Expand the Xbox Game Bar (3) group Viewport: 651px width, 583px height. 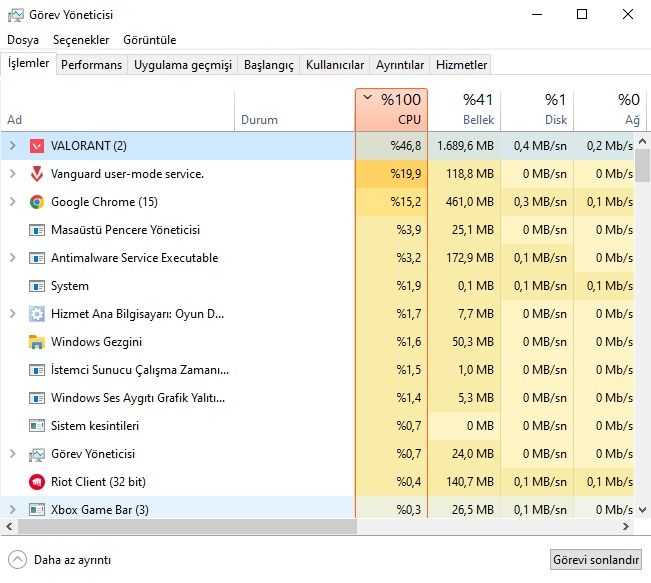[12, 510]
